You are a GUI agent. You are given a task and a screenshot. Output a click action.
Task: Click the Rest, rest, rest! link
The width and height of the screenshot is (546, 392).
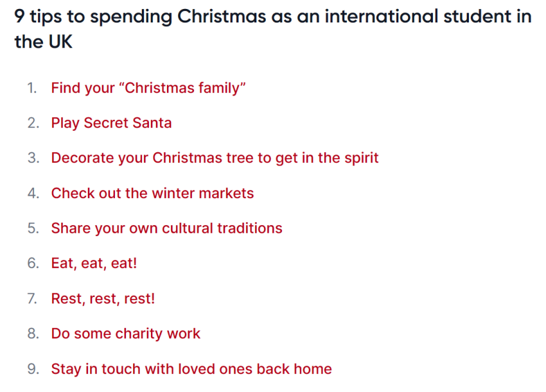[x=103, y=299]
